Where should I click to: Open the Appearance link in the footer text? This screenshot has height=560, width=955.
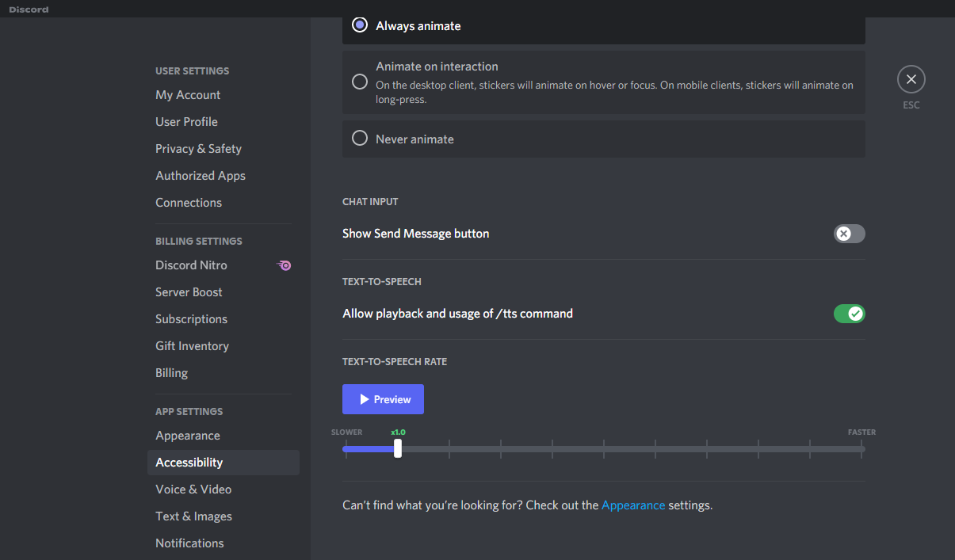click(x=633, y=505)
